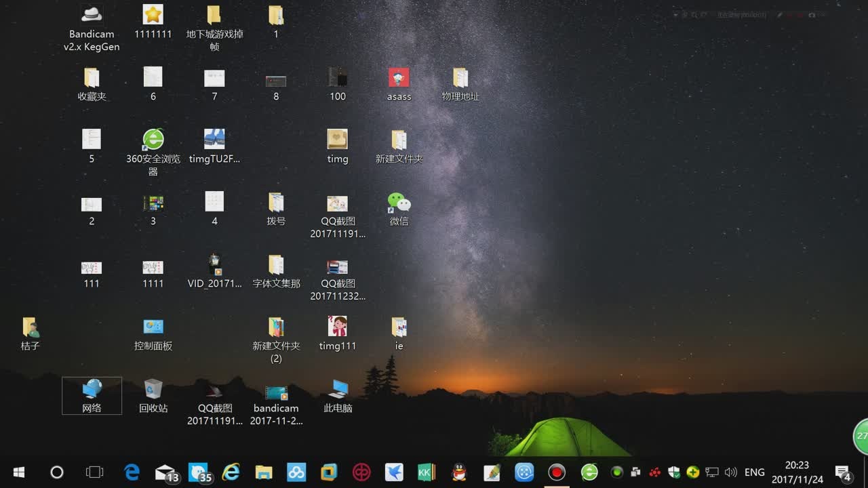Open QQ penguin in taskbar
Image resolution: width=868 pixels, height=488 pixels.
[459, 472]
